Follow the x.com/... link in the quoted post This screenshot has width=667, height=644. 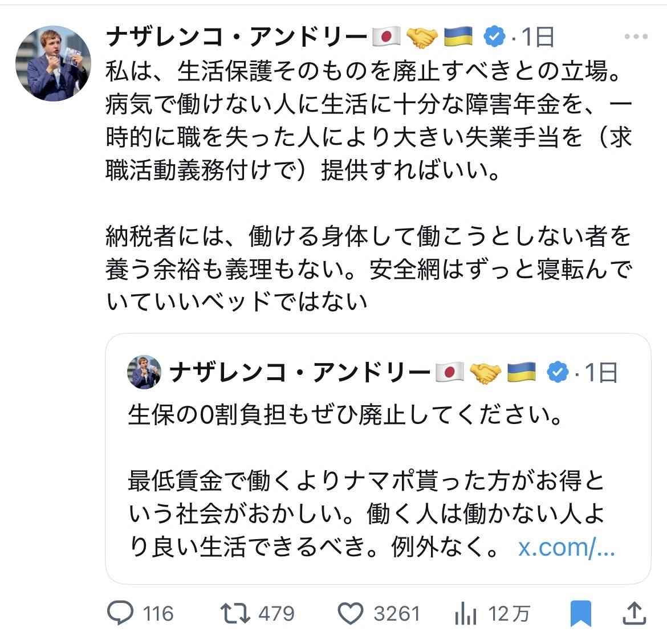coord(567,547)
